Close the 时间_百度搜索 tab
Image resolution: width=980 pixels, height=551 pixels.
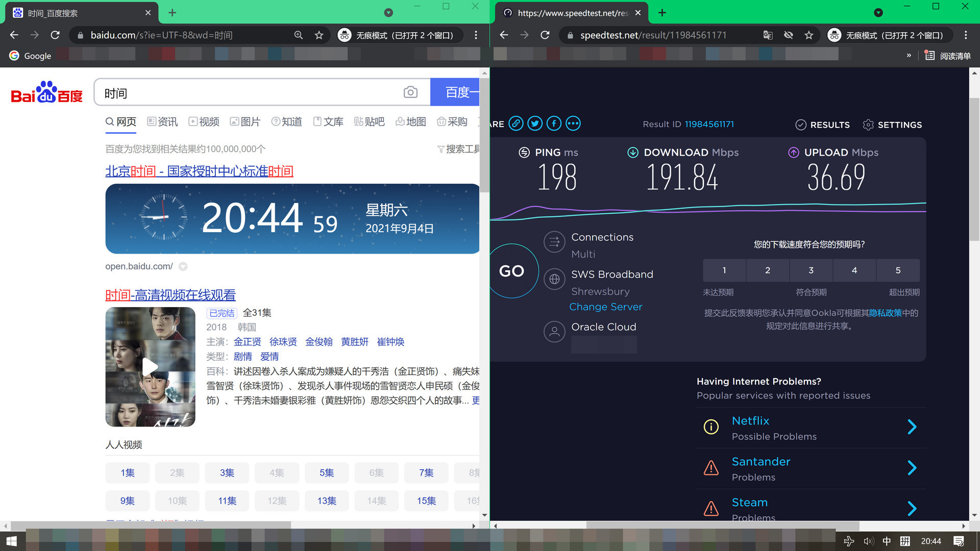[x=148, y=13]
